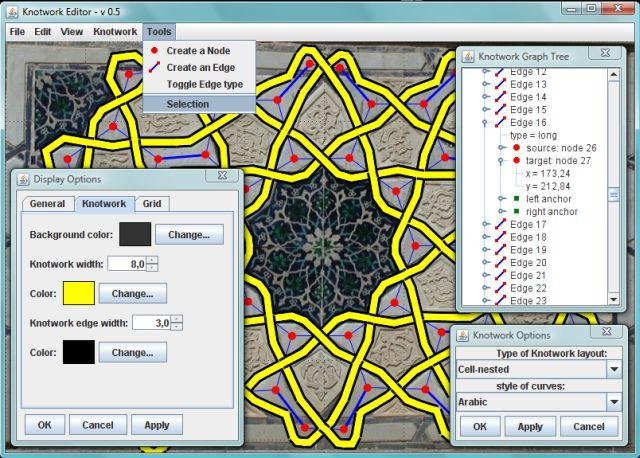This screenshot has width=640, height=458.
Task: Switch to General tab
Action: tap(47, 204)
